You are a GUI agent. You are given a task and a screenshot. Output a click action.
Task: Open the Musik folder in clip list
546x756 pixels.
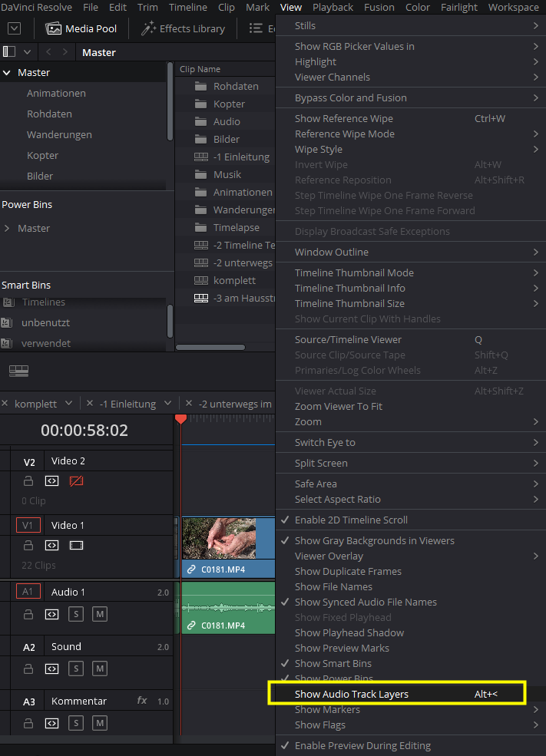[x=227, y=174]
